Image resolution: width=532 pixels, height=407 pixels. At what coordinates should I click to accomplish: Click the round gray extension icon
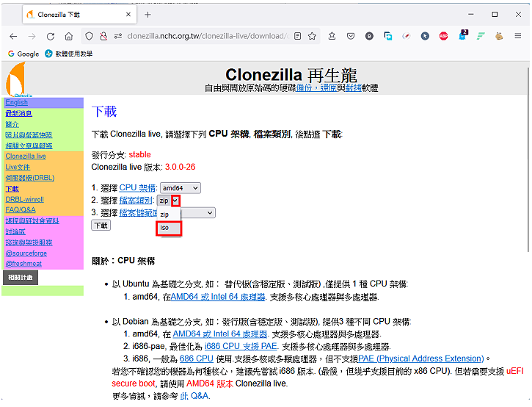[x=369, y=36]
